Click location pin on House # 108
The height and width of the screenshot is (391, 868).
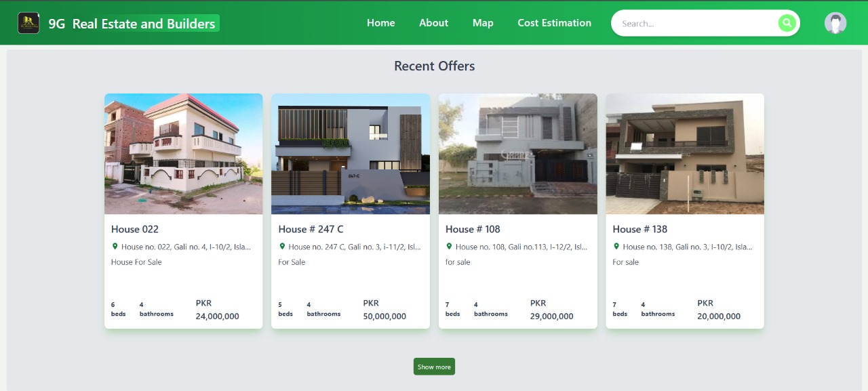(449, 247)
